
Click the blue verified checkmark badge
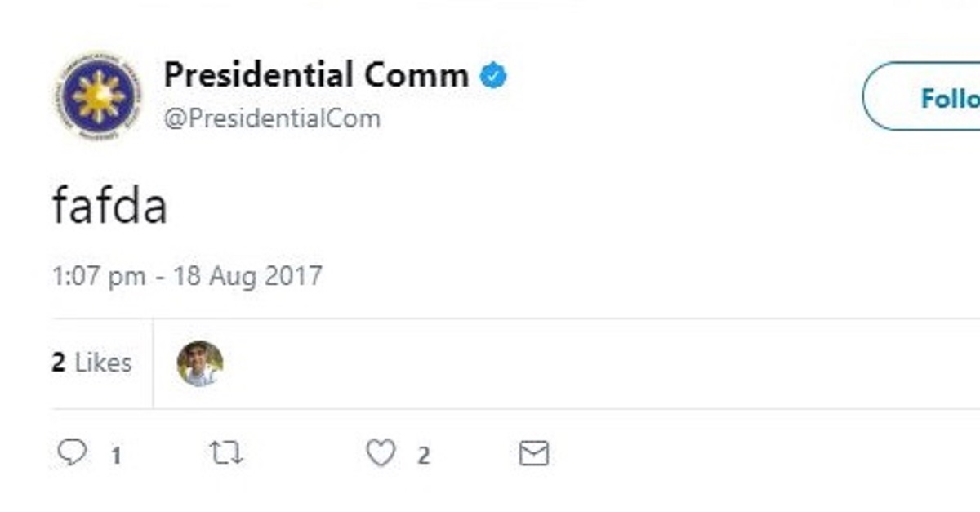[492, 76]
